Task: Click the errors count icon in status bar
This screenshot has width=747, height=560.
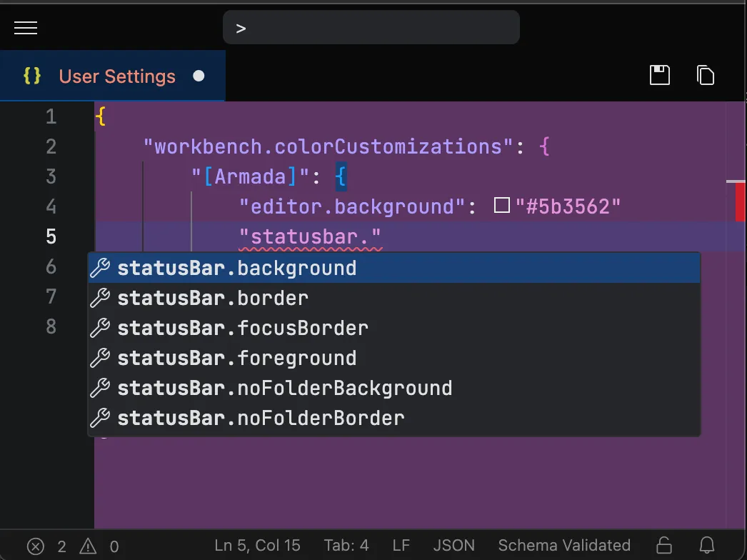Action: [x=36, y=546]
